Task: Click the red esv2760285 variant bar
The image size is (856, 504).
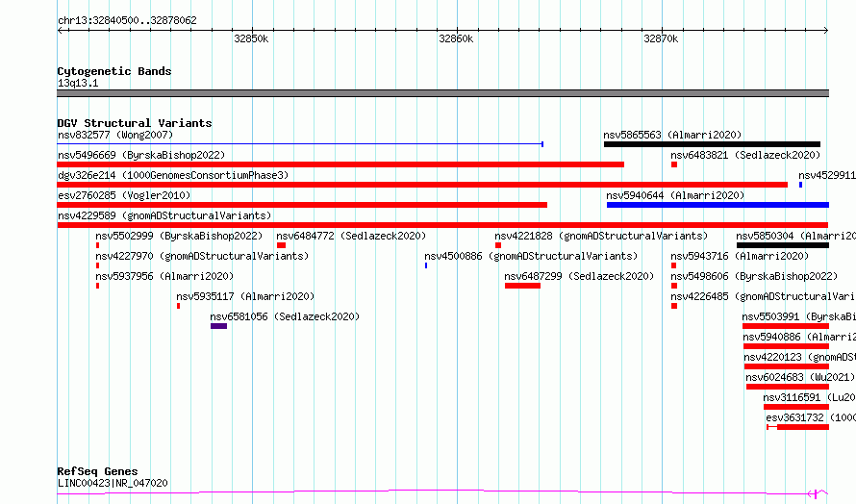Action: click(x=302, y=205)
